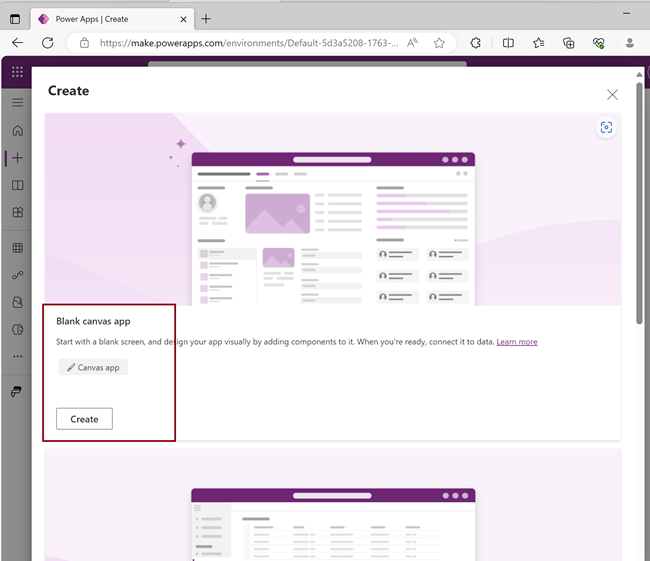
Task: Open the Learn more link
Action: 517,342
